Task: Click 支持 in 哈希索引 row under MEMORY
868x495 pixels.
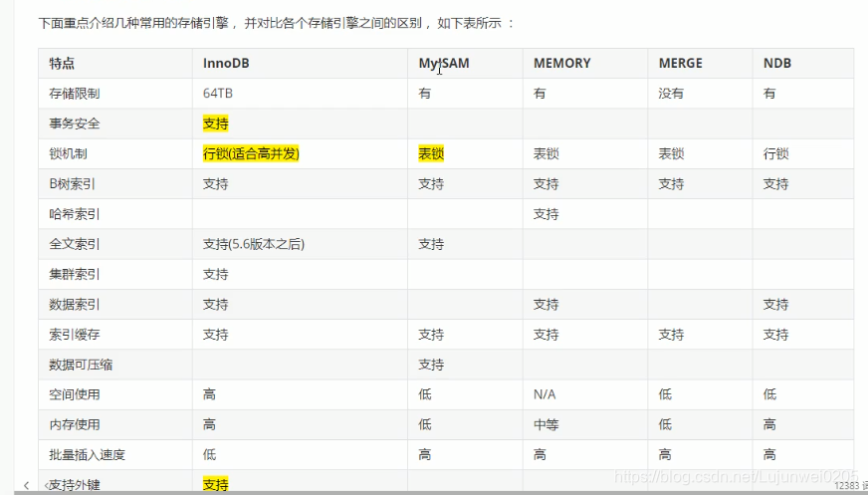Action: coord(545,214)
